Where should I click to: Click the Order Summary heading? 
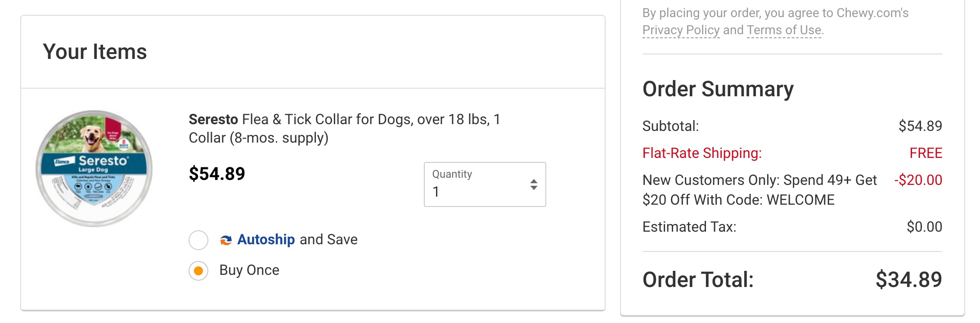[718, 89]
